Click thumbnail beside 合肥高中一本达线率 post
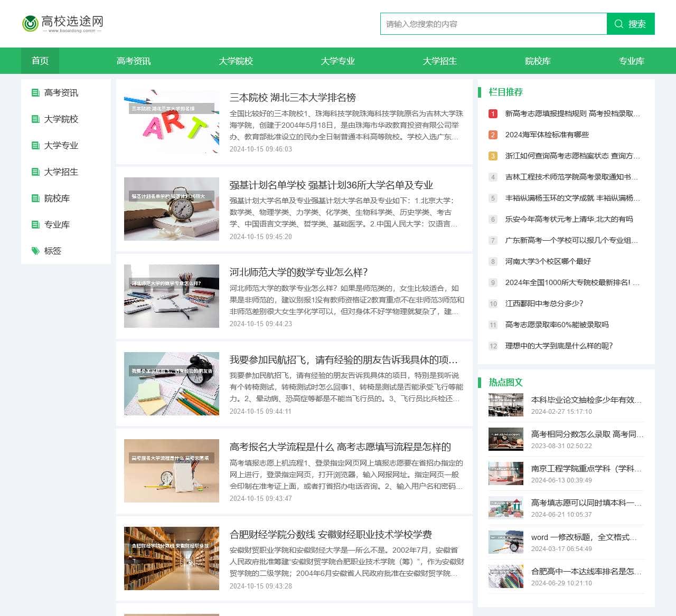 pos(506,576)
